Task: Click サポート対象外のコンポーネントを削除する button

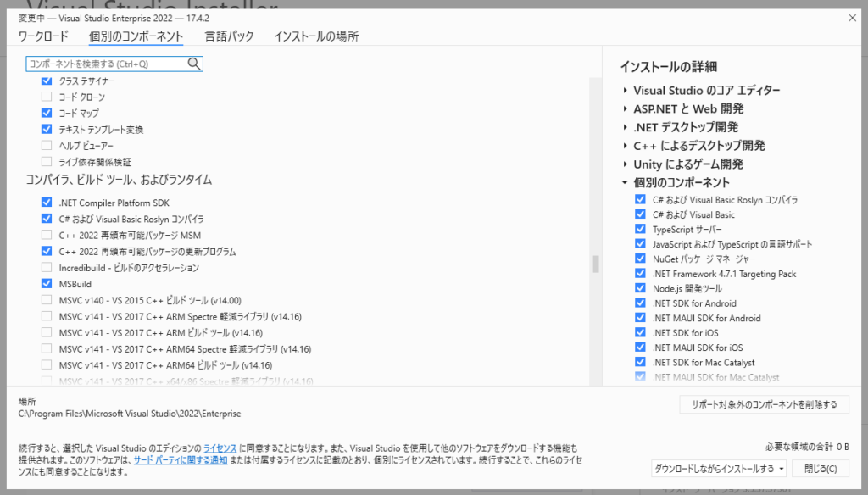Action: (x=764, y=405)
